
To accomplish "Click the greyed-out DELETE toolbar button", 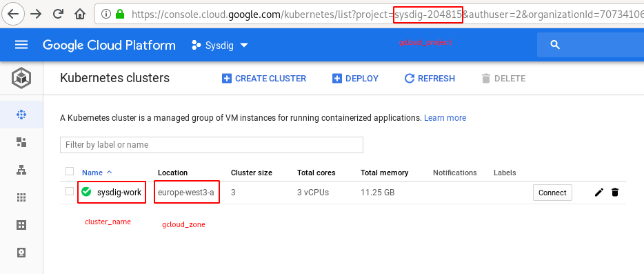I will pos(503,78).
